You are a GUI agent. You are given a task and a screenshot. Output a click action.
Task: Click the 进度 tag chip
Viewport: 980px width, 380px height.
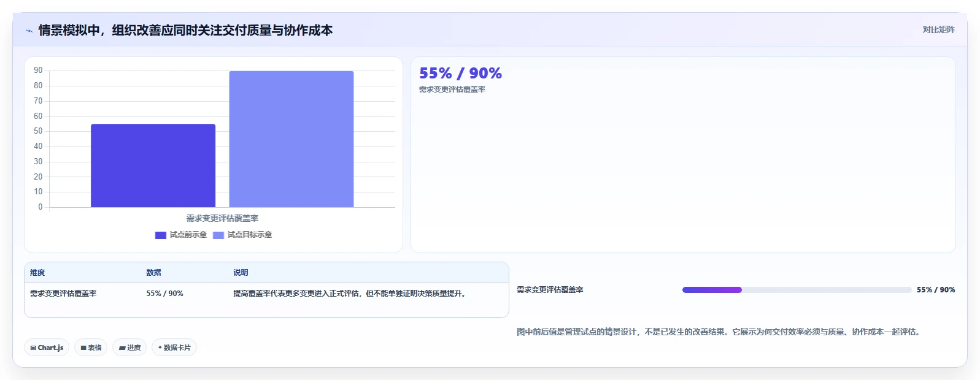click(129, 348)
